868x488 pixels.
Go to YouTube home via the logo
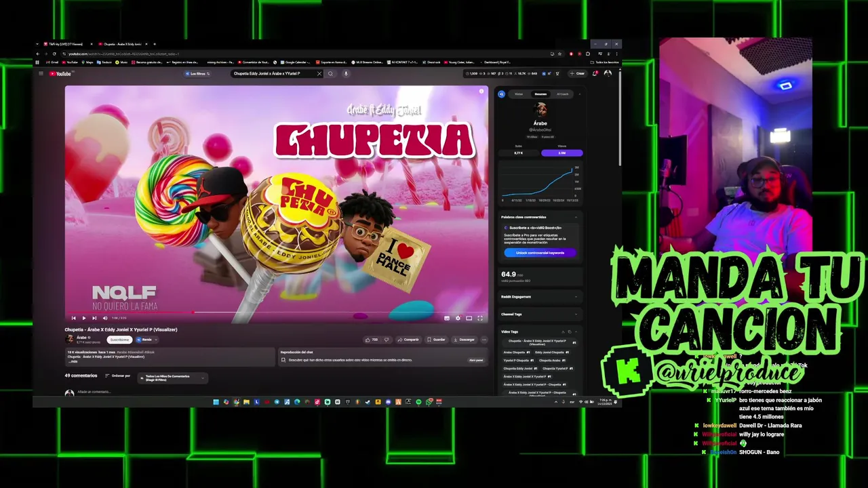pyautogui.click(x=60, y=73)
